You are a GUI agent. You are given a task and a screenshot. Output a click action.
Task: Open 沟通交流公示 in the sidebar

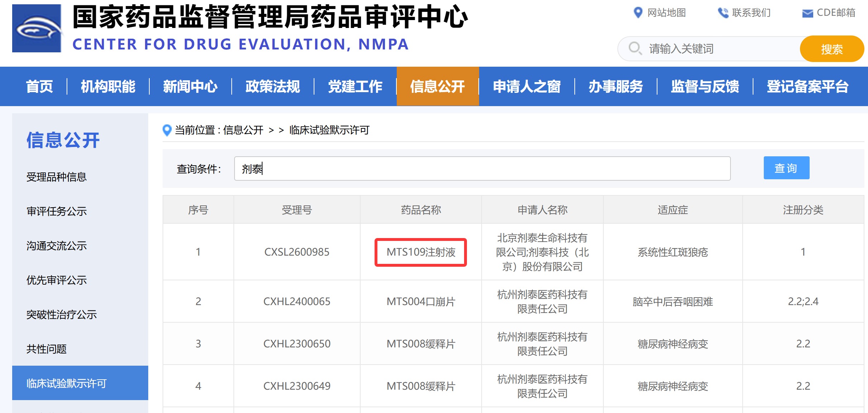(57, 246)
